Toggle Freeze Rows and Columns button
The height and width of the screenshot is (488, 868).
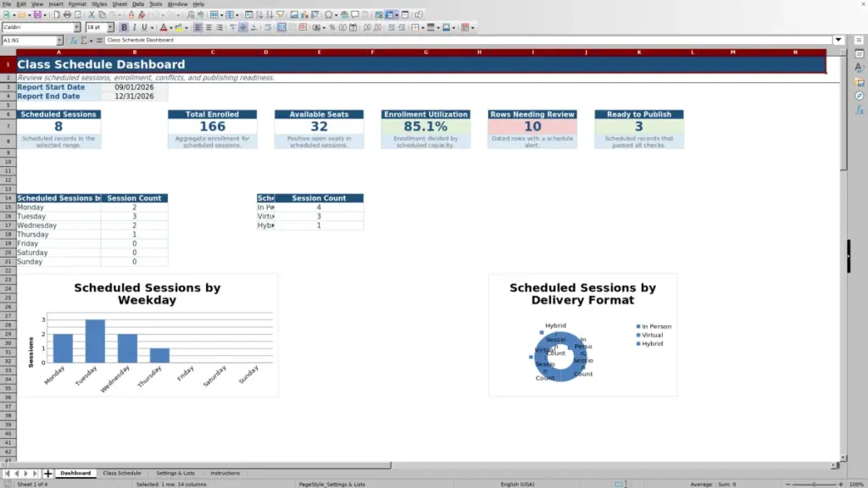pos(389,14)
